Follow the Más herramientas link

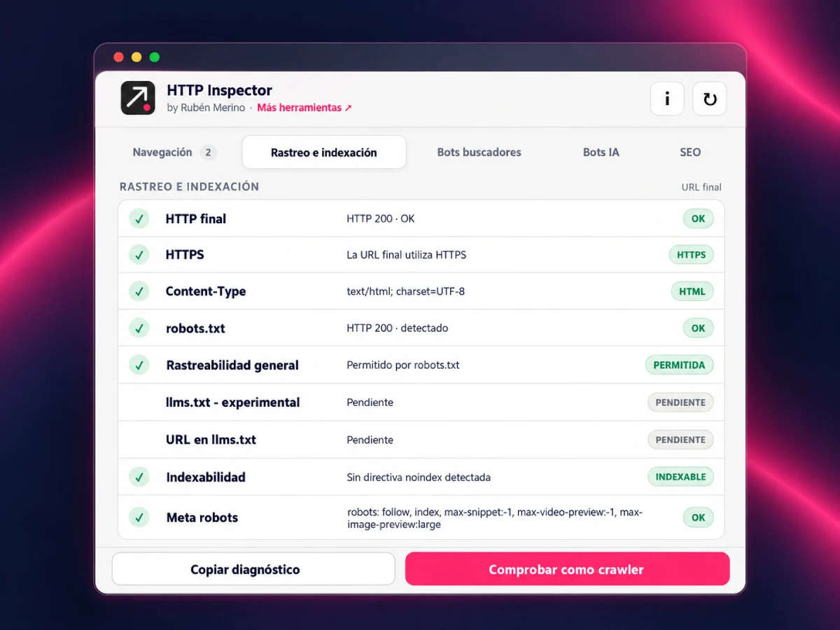click(304, 108)
